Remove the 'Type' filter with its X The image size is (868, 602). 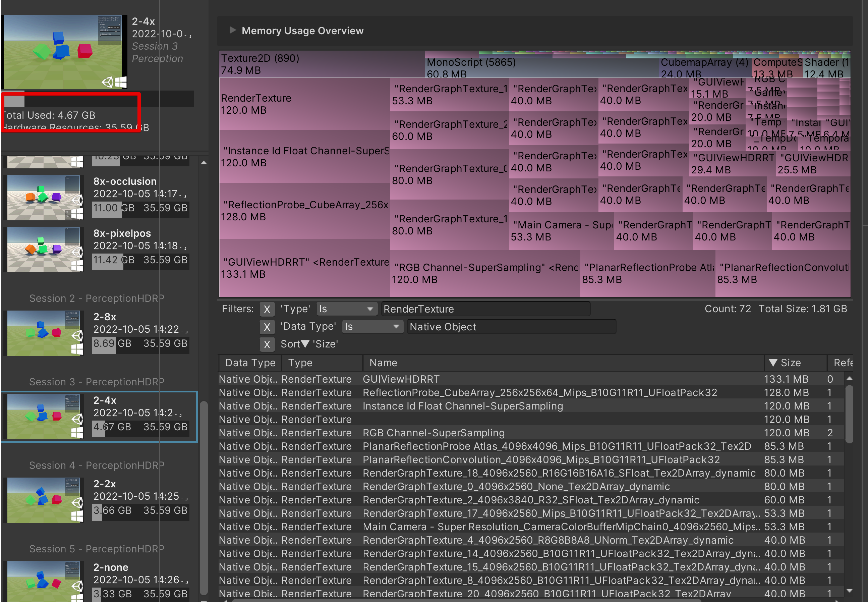tap(267, 309)
